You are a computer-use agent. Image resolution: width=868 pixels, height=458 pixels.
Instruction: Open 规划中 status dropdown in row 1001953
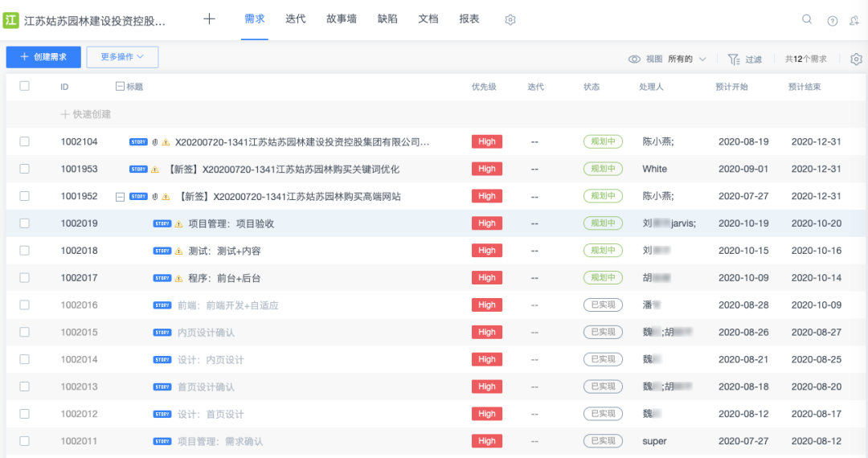[x=603, y=169]
